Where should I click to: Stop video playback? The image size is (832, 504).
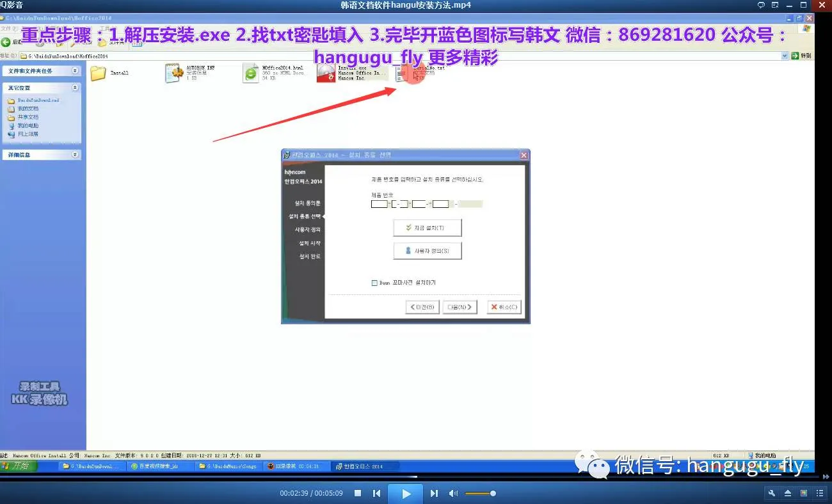[358, 493]
